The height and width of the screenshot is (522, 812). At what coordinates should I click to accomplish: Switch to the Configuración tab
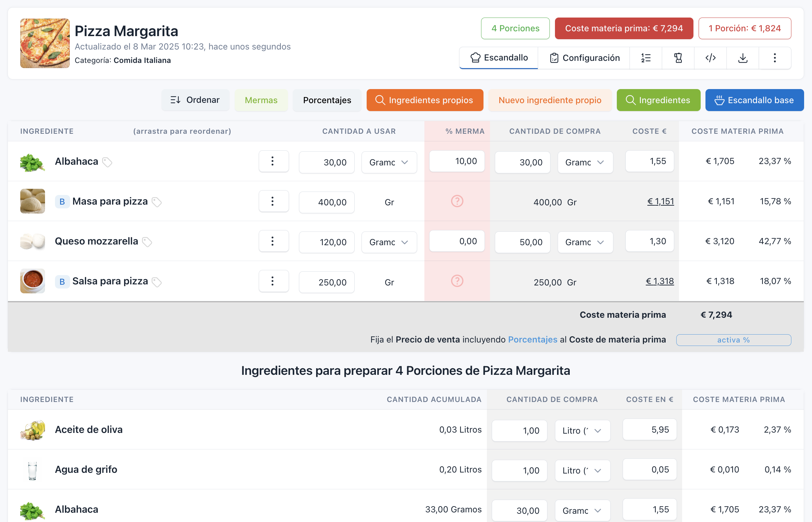[x=585, y=58]
